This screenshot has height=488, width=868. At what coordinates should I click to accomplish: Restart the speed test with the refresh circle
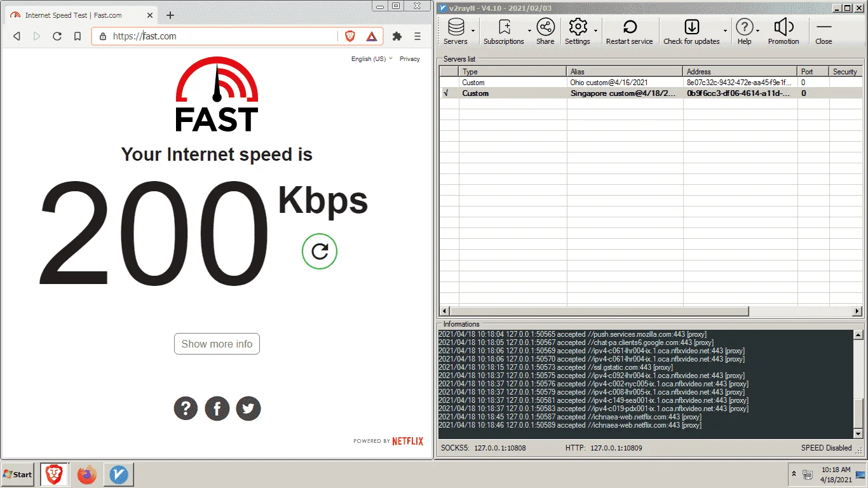coord(320,252)
